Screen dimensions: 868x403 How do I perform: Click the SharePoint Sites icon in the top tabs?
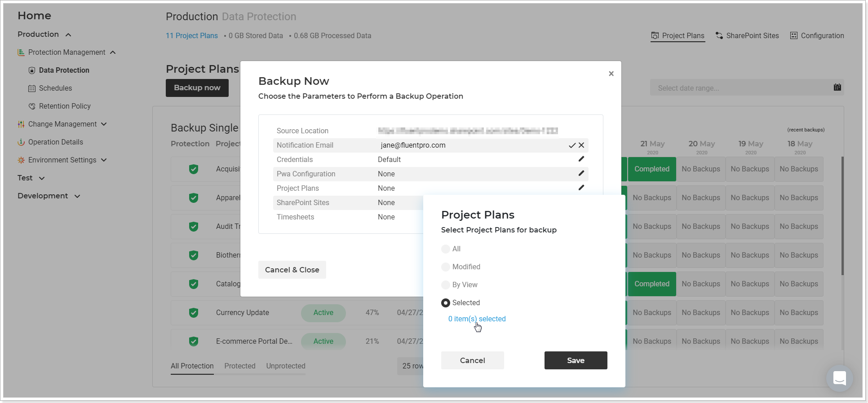tap(719, 35)
